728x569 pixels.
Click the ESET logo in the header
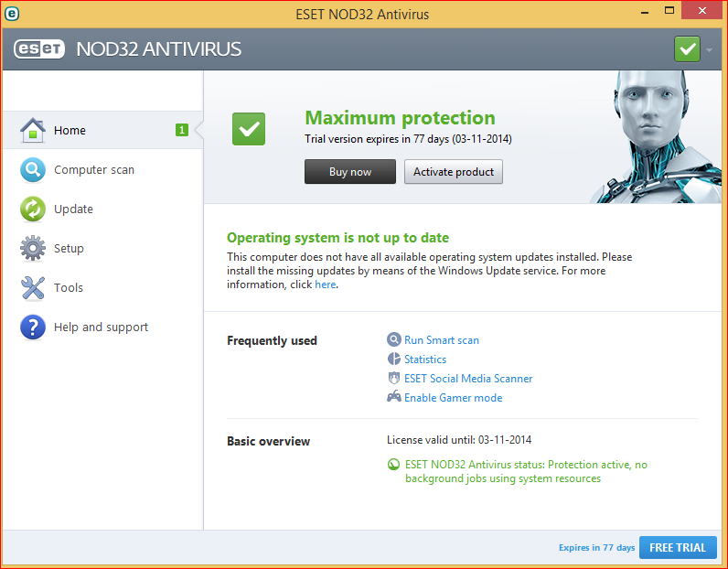pyautogui.click(x=39, y=48)
